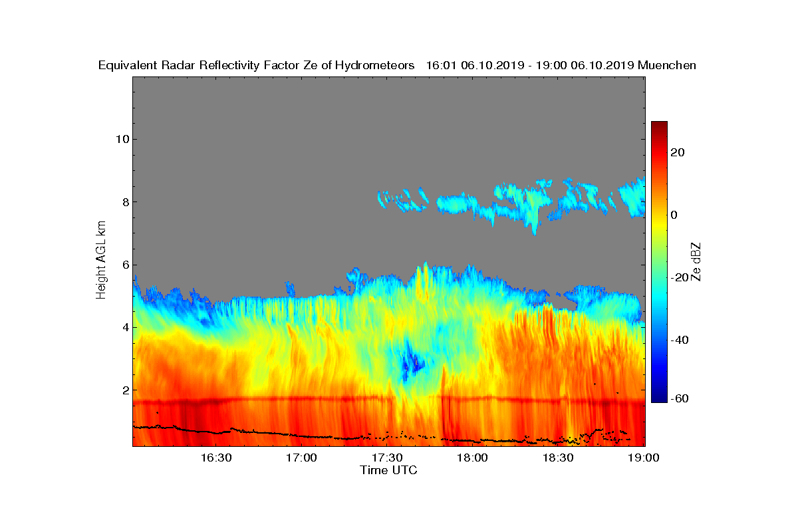Click the height tick label 6
Image resolution: width=798 pixels, height=532 pixels.
[x=125, y=265]
